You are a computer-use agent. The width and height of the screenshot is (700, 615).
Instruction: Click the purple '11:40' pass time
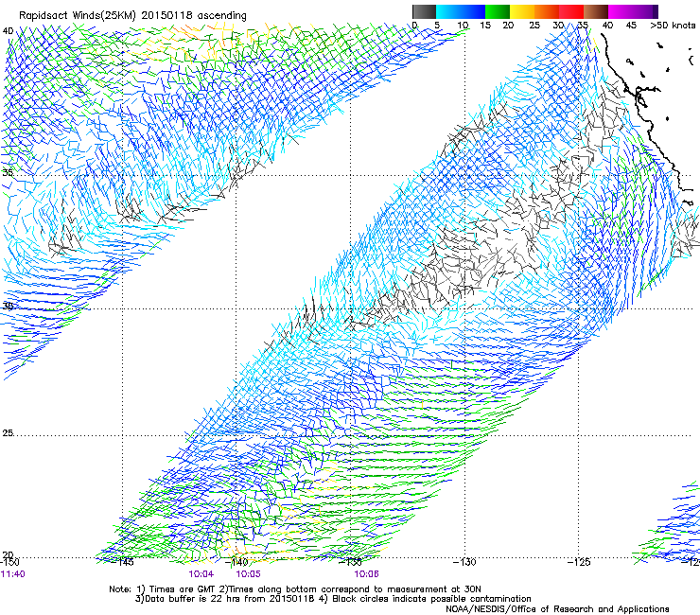13,574
